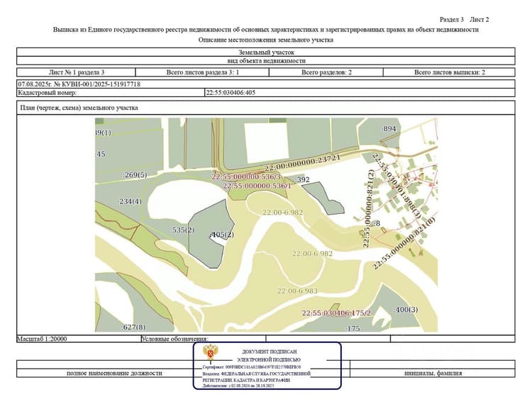Click the parcel label :175 at map bottom
Viewport: 532px width, 411px height.
tap(353, 328)
